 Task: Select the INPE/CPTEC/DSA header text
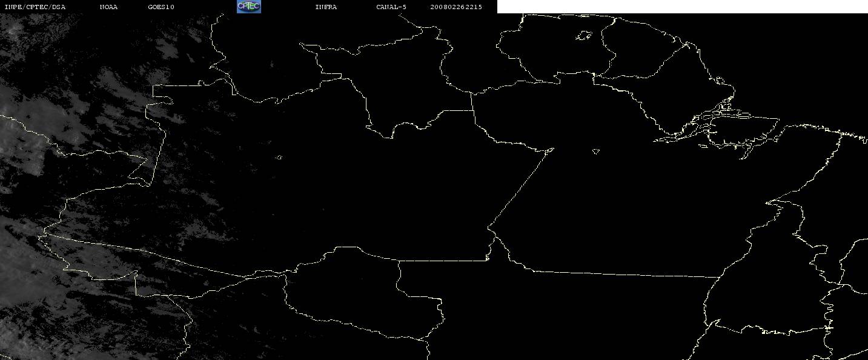click(x=35, y=7)
